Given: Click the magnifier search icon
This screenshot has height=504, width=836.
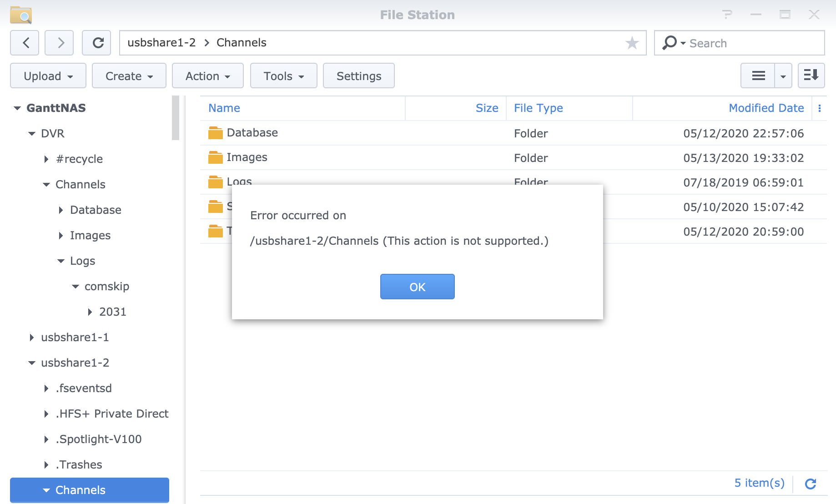Looking at the screenshot, I should tap(669, 43).
